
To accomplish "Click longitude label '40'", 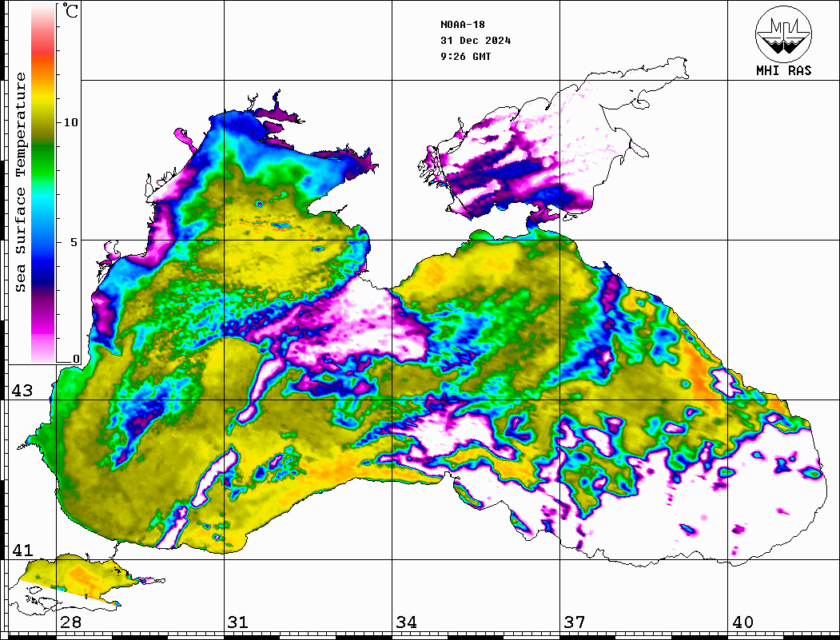I will click(x=742, y=622).
